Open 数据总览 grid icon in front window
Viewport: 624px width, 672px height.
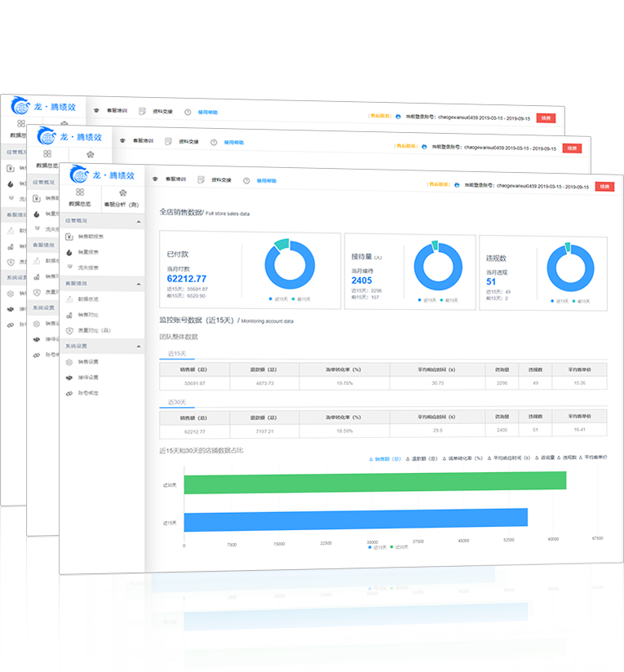(x=80, y=192)
